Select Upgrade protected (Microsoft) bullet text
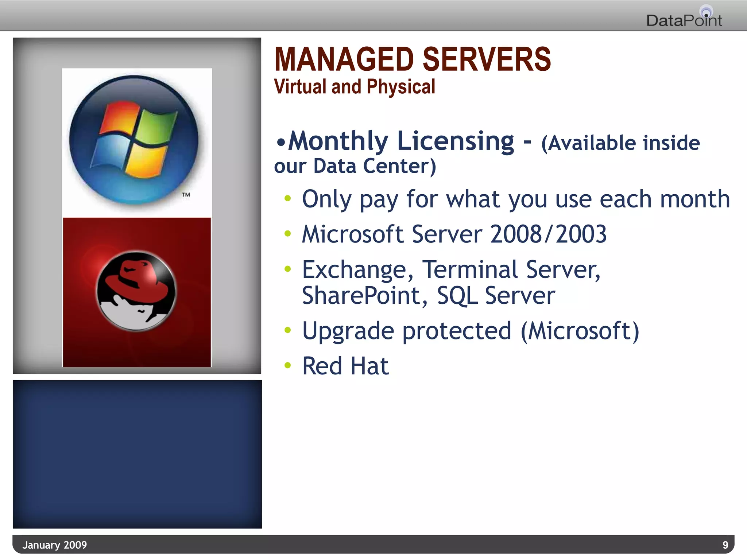This screenshot has height=560, width=747. (x=471, y=331)
